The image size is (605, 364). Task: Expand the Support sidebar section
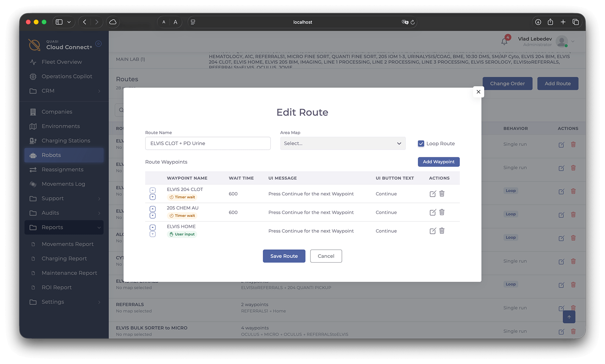[x=64, y=198]
